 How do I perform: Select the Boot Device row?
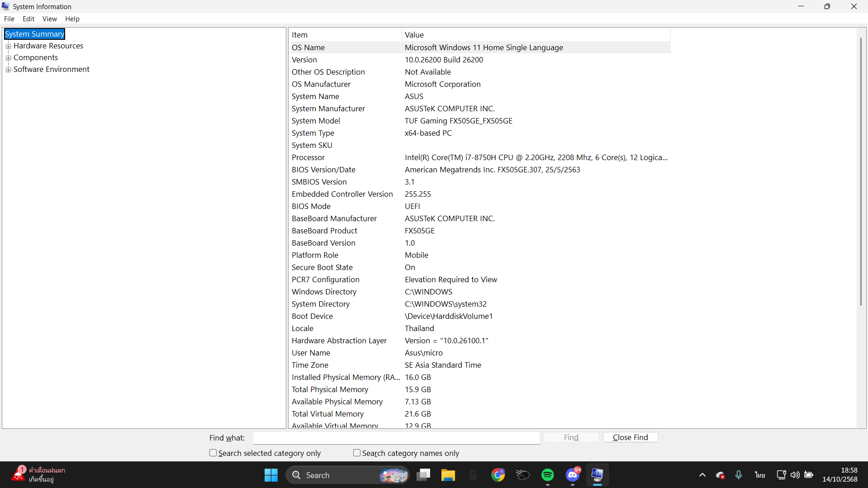tap(479, 316)
